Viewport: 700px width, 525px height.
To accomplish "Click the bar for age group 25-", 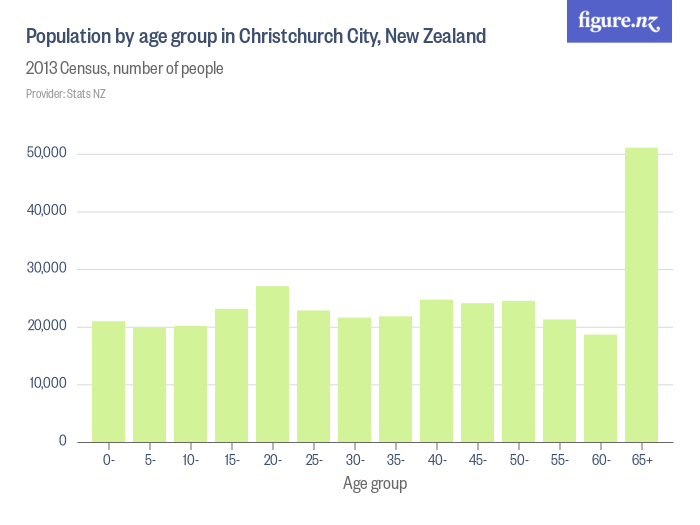I will click(x=313, y=376).
